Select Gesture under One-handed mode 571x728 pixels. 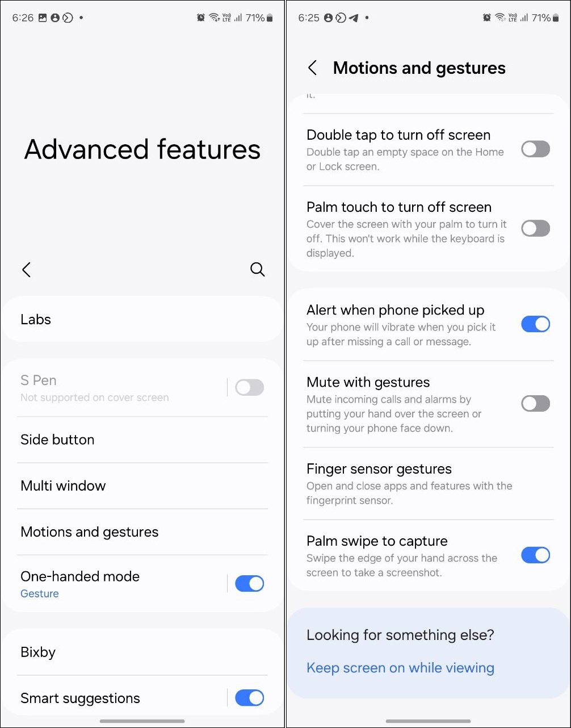coord(39,593)
